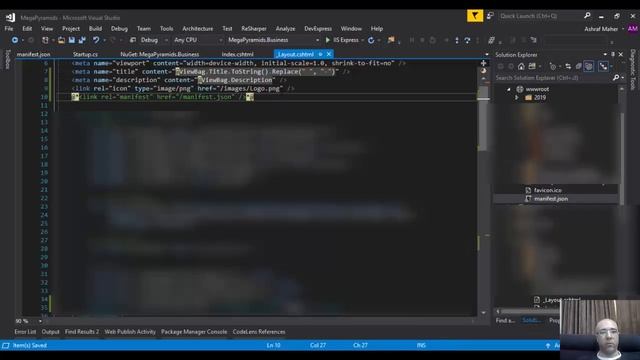Click the Navigate Backward toolbar icon
Screen dimensions: 640x360
(x=15, y=40)
